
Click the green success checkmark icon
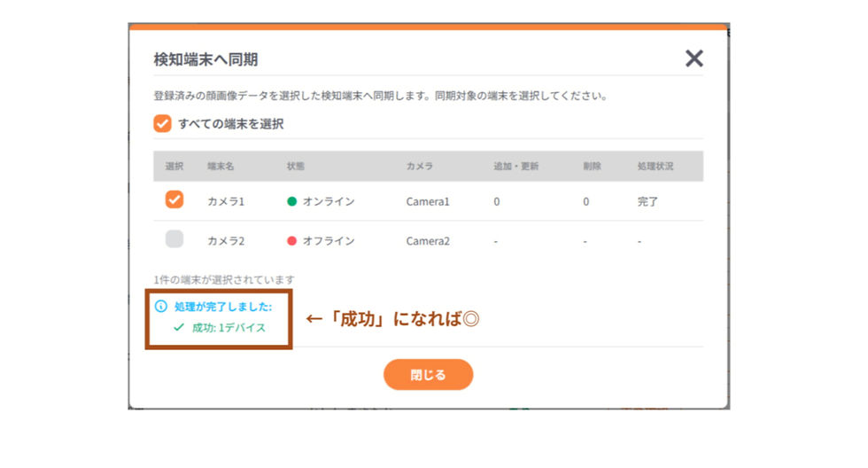[x=178, y=327]
